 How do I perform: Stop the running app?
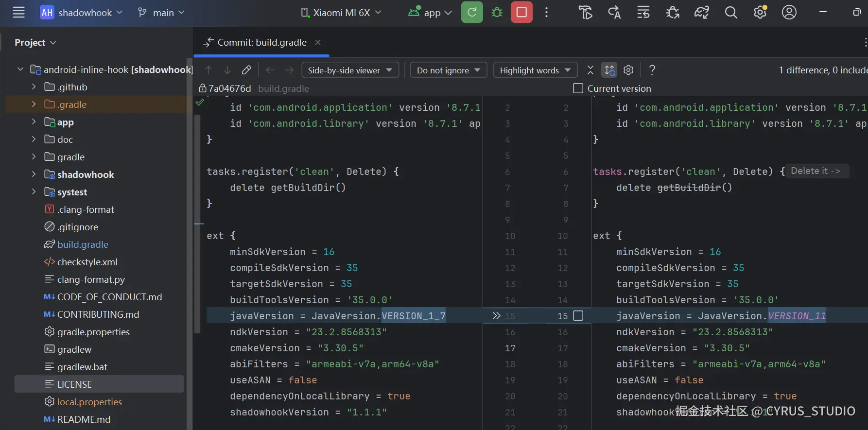click(521, 13)
